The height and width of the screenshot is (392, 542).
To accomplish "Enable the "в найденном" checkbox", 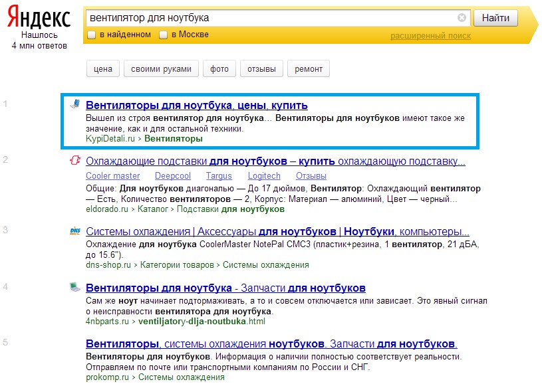I will (x=92, y=35).
